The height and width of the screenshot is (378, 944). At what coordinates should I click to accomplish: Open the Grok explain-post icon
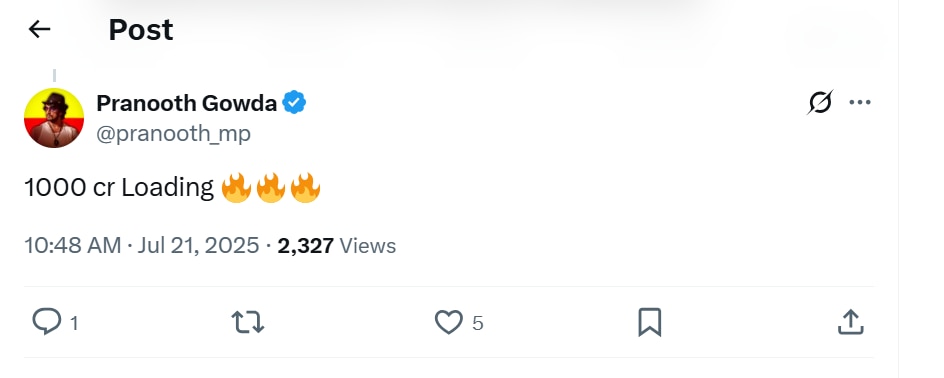click(x=820, y=102)
